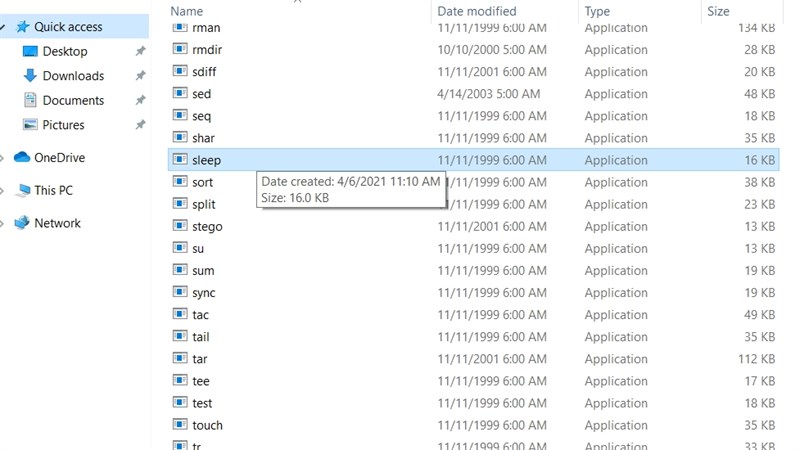Click the Network icon in sidebar

(x=22, y=223)
